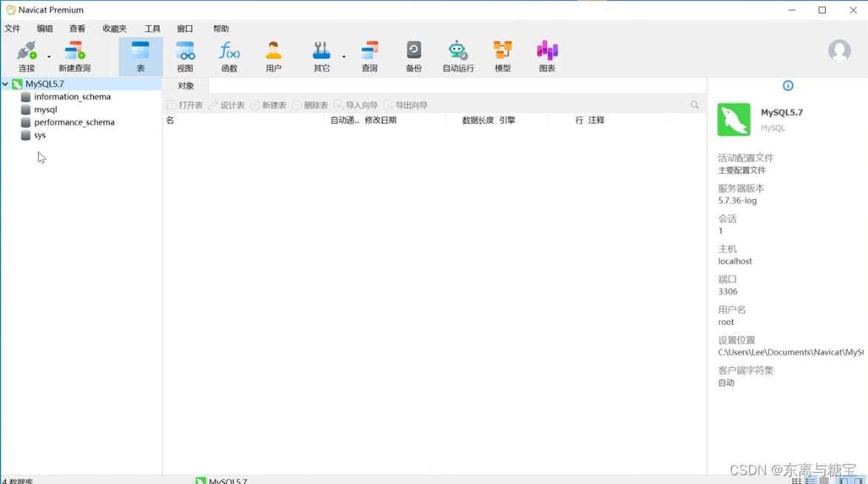Click the username value root
This screenshot has width=868, height=484.
click(x=726, y=322)
